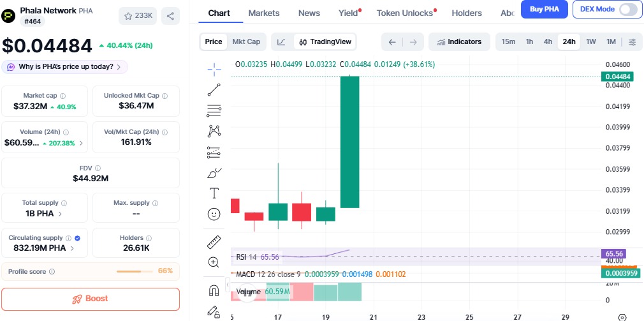Click Volume (24h) info icon
The width and height of the screenshot is (644, 321).
(66, 132)
